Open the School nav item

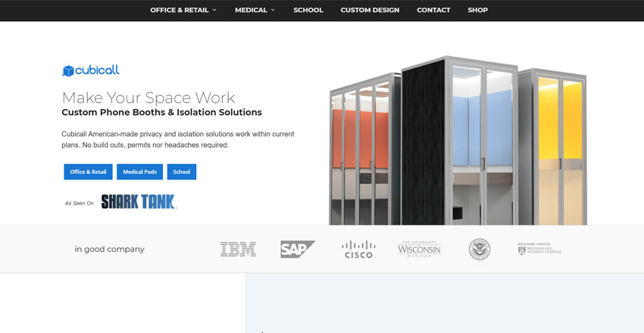(308, 10)
